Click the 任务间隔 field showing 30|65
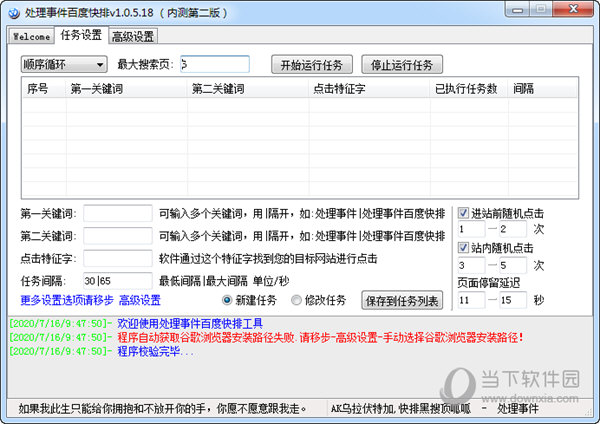 (118, 281)
